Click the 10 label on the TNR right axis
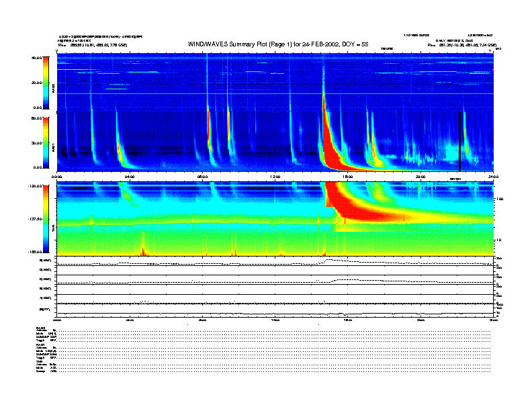 tap(498, 240)
